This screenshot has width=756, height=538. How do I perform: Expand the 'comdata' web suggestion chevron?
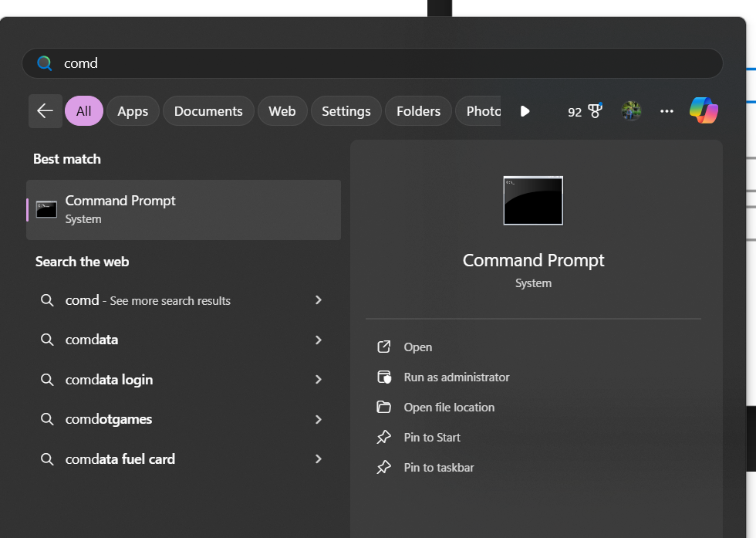(319, 340)
